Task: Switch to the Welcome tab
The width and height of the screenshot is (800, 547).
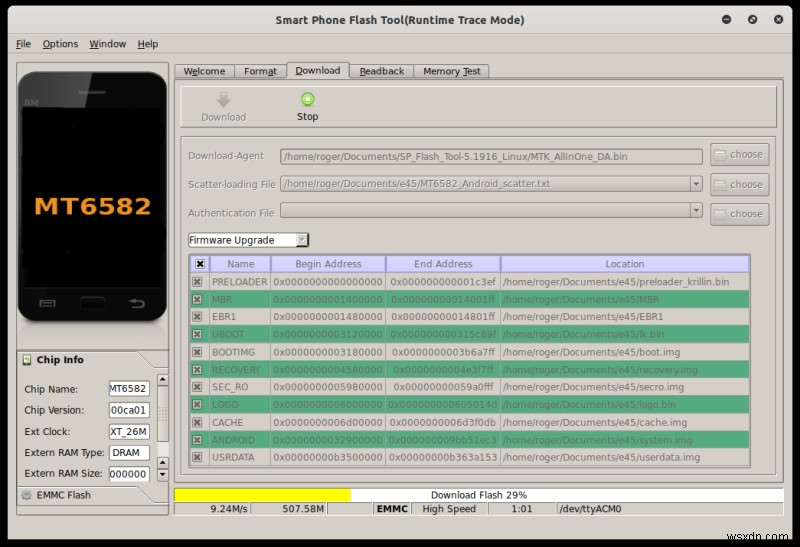Action: pos(205,71)
